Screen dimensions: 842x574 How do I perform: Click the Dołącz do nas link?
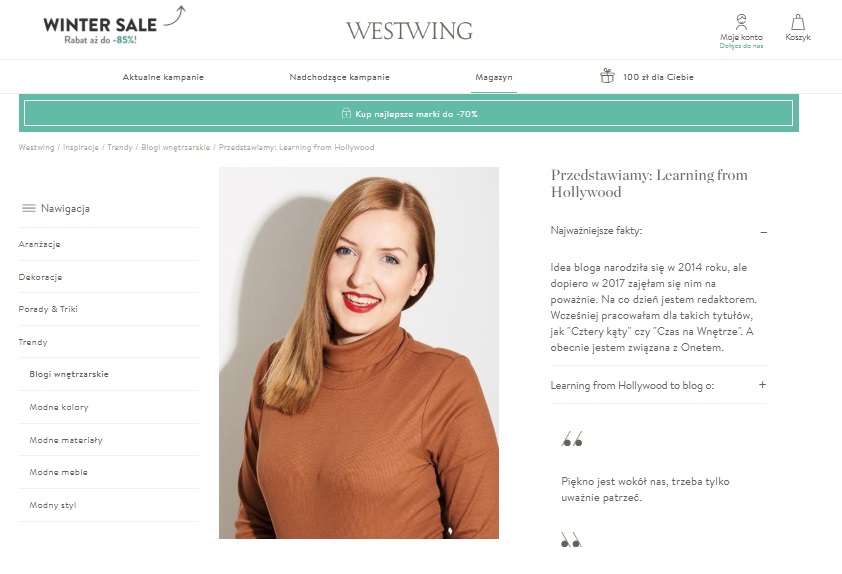pyautogui.click(x=741, y=46)
